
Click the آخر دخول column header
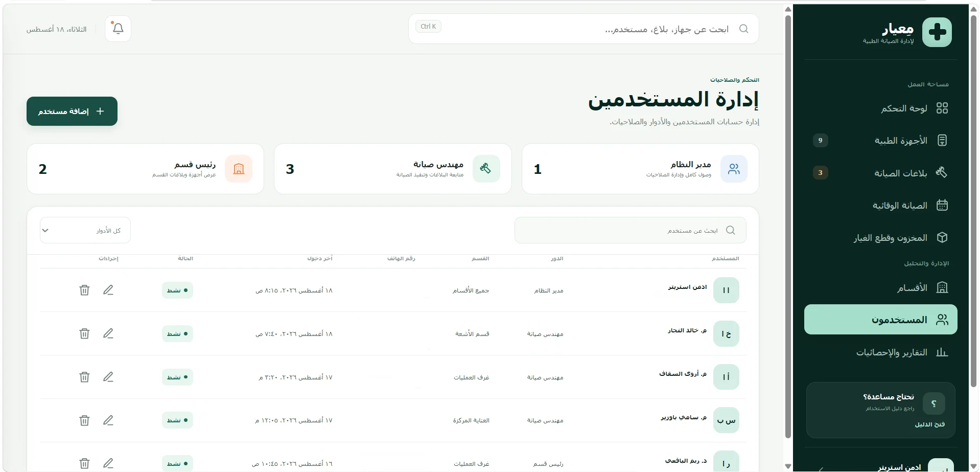point(320,259)
